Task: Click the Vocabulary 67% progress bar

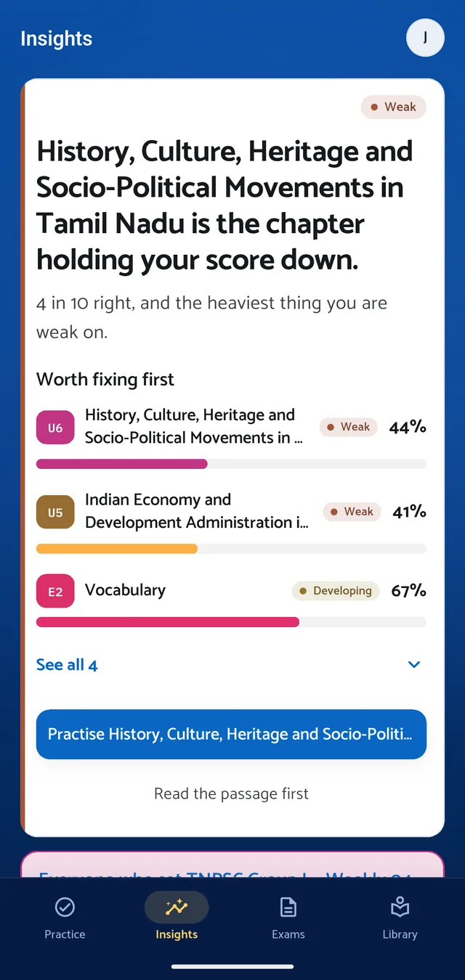Action: pyautogui.click(x=231, y=622)
